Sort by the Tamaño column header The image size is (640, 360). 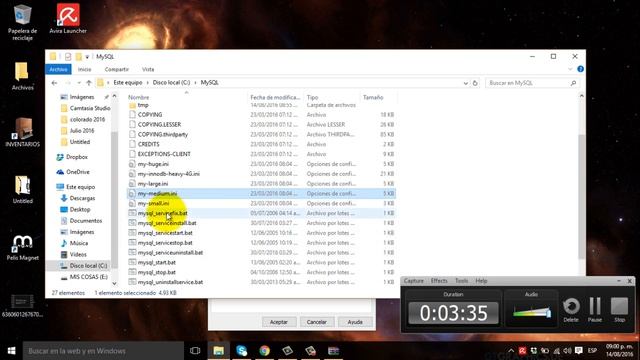coord(373,97)
